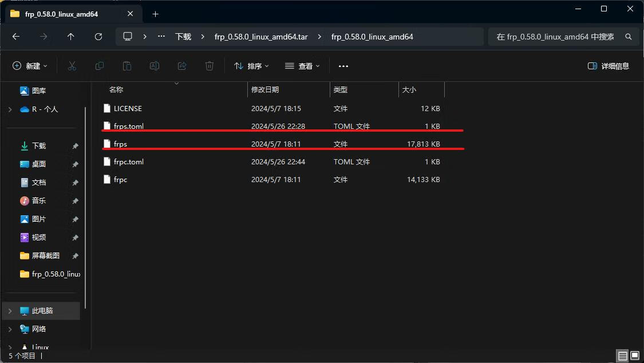Click the Share icon in toolbar
Viewport: 644px width, 363px height.
pos(182,66)
